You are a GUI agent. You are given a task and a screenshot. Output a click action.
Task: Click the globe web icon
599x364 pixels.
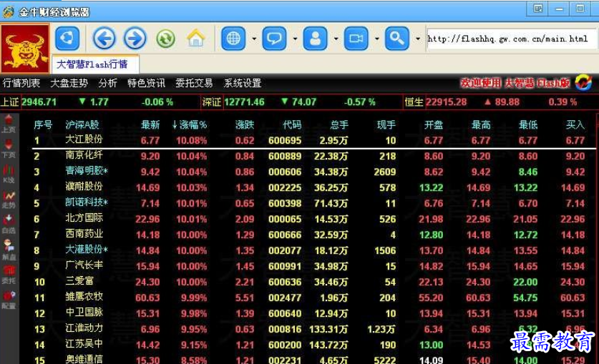(233, 38)
